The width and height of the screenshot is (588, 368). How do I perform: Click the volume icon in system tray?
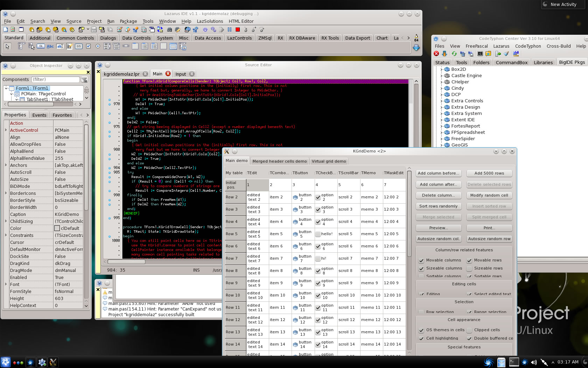tap(534, 362)
